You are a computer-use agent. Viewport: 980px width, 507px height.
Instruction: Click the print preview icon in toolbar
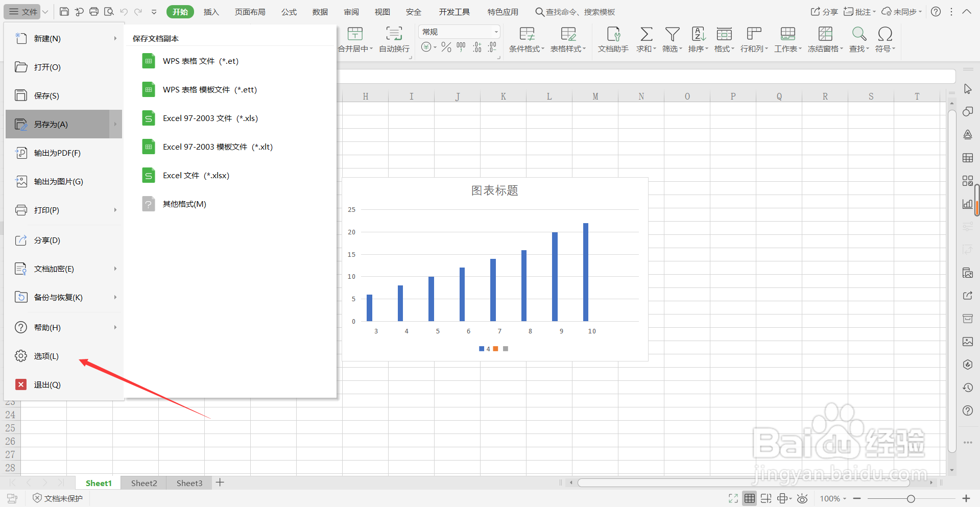109,11
